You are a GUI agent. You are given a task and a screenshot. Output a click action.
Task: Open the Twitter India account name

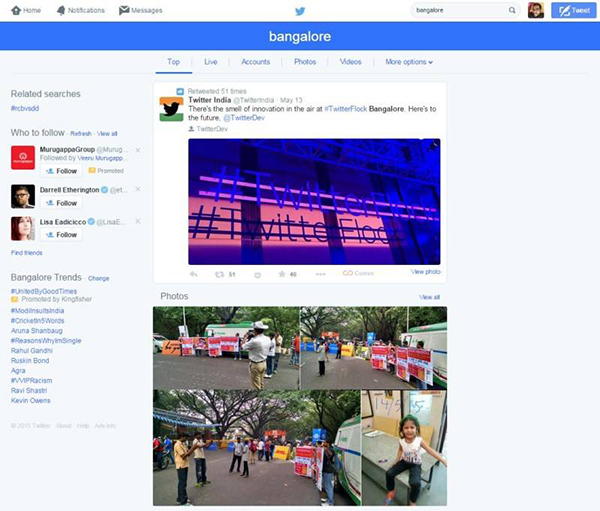pyautogui.click(x=210, y=100)
